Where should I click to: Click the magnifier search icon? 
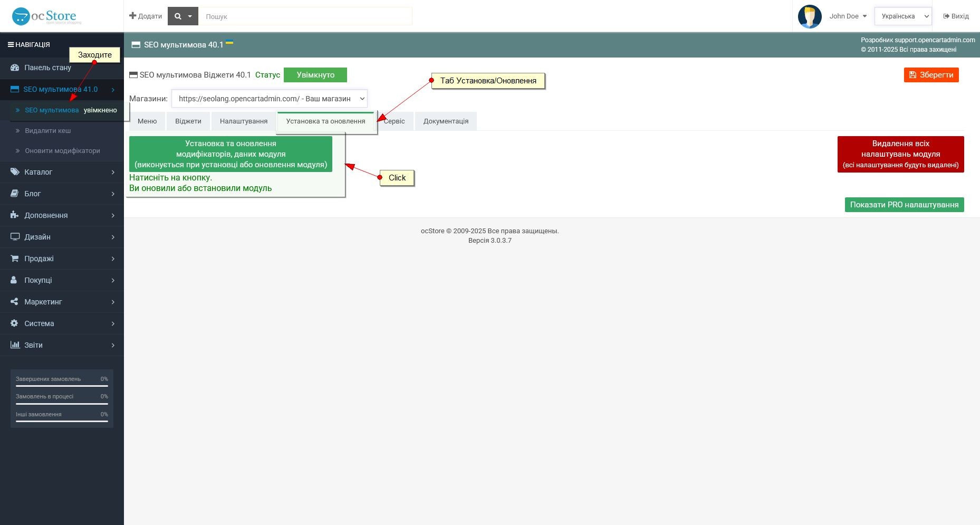178,16
